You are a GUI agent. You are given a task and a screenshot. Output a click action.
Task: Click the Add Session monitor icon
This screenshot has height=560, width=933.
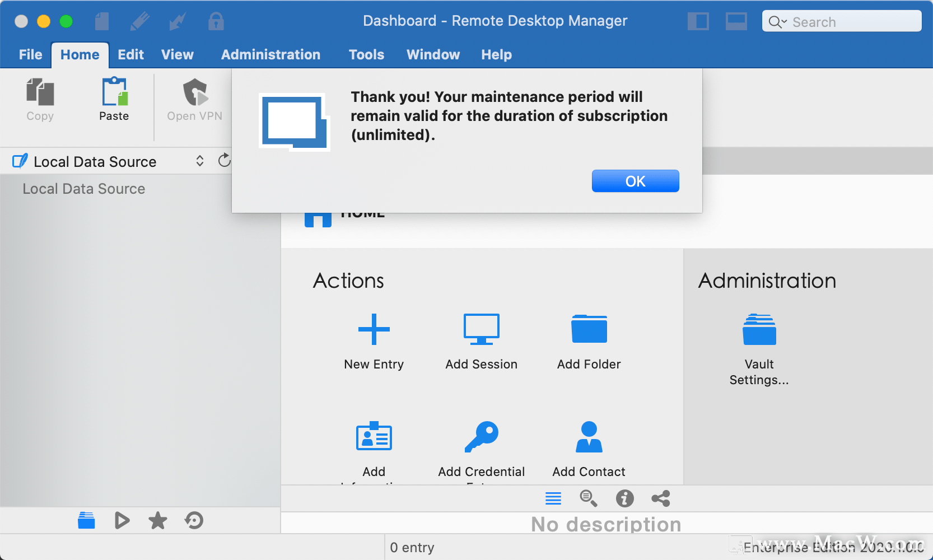[481, 329]
